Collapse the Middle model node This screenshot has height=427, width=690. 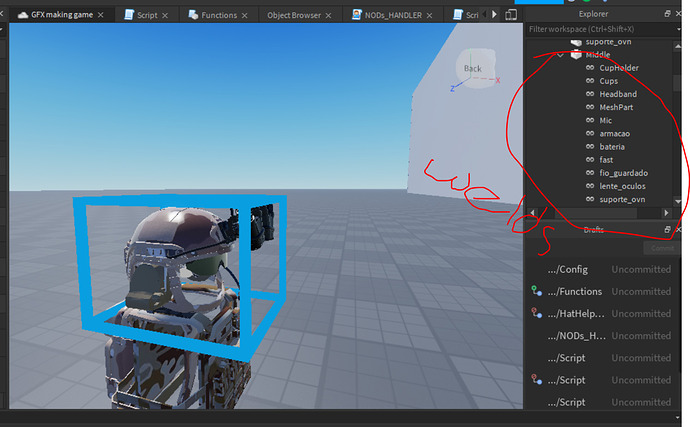click(x=560, y=55)
